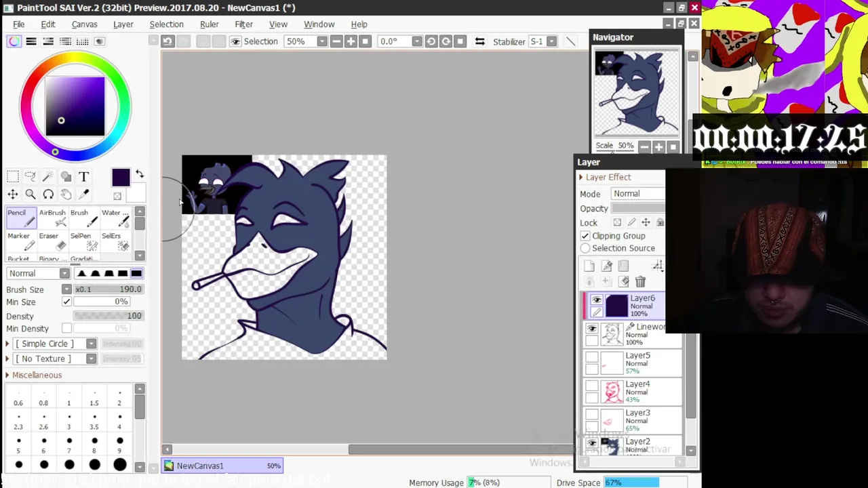
Task: Toggle Clipping Group checkbox
Action: 585,236
